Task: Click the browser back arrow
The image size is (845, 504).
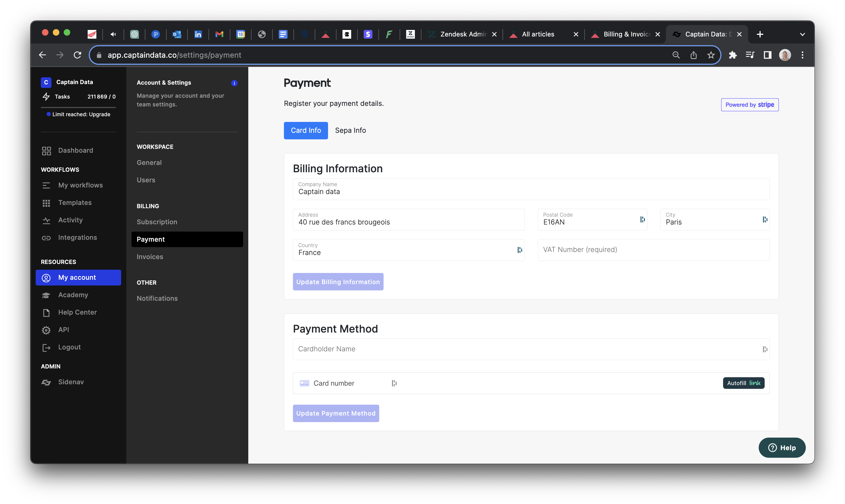Action: click(42, 55)
